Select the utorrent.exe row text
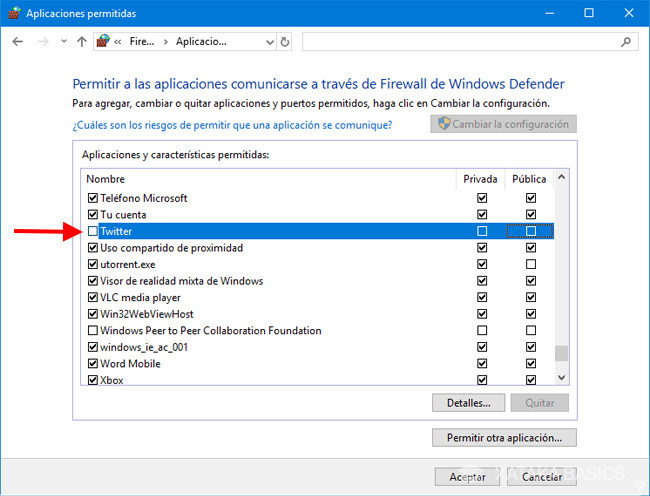 tap(128, 264)
